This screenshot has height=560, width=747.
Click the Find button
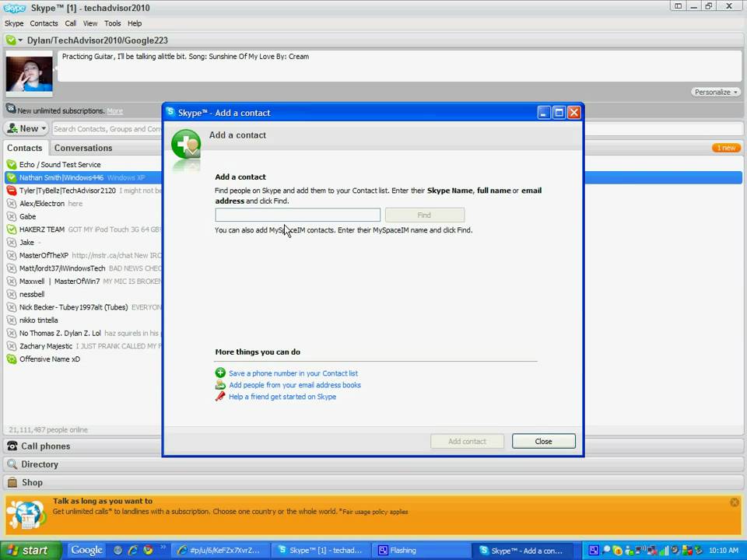pyautogui.click(x=425, y=215)
